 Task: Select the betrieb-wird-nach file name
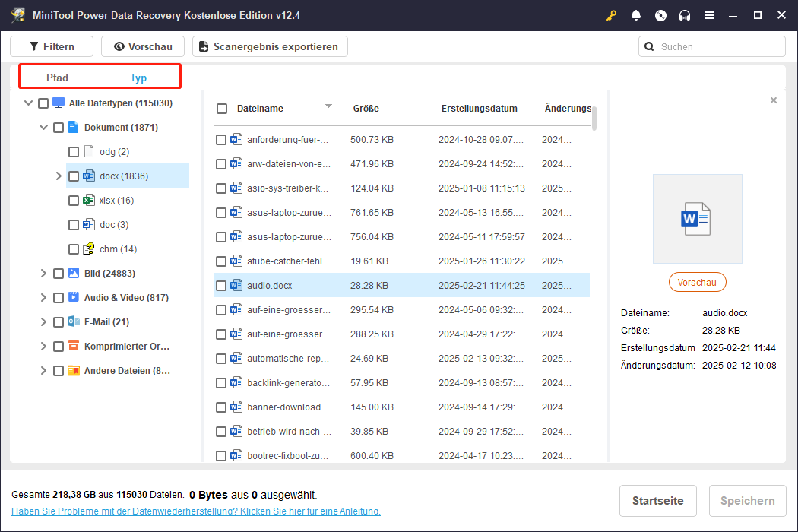(289, 432)
